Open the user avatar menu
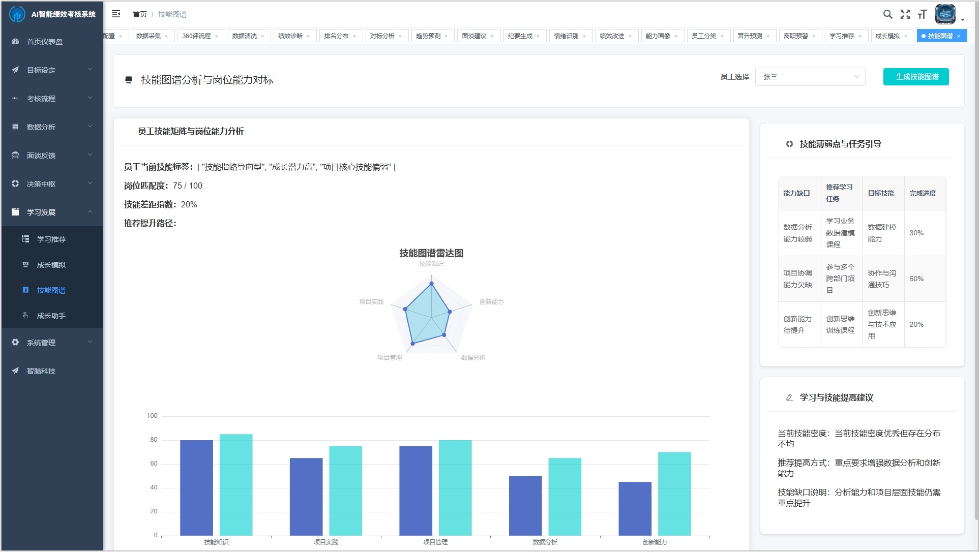Screen dimensions: 980x553 coord(946,14)
